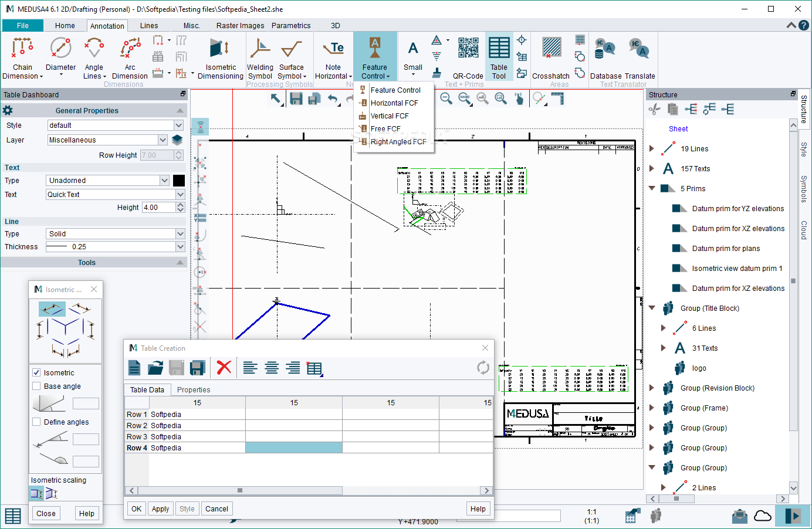Click black text color swatch

click(179, 181)
